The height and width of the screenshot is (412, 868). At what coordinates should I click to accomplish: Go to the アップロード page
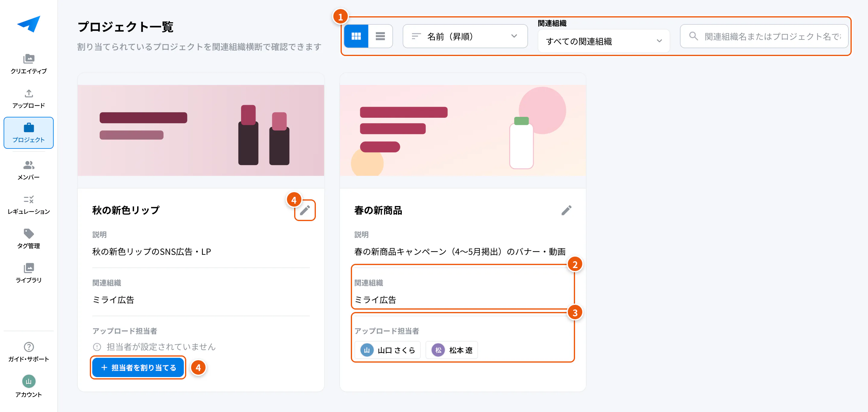pos(29,98)
